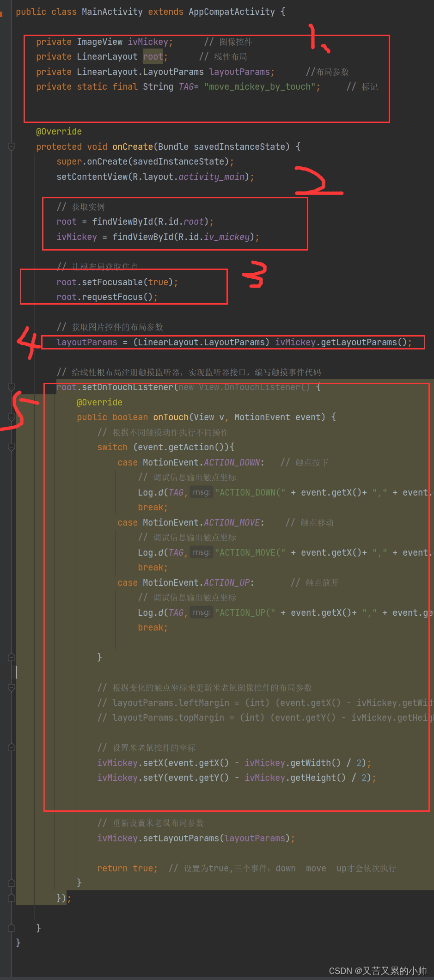The height and width of the screenshot is (980, 434).
Task: Click the msg: hint on the ACTION_DOWN log line
Action: [202, 493]
